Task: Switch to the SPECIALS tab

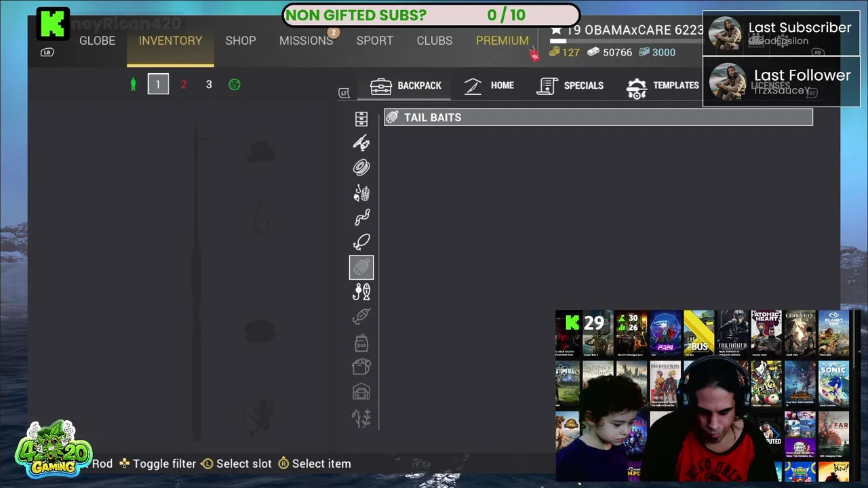Action: pyautogui.click(x=570, y=86)
